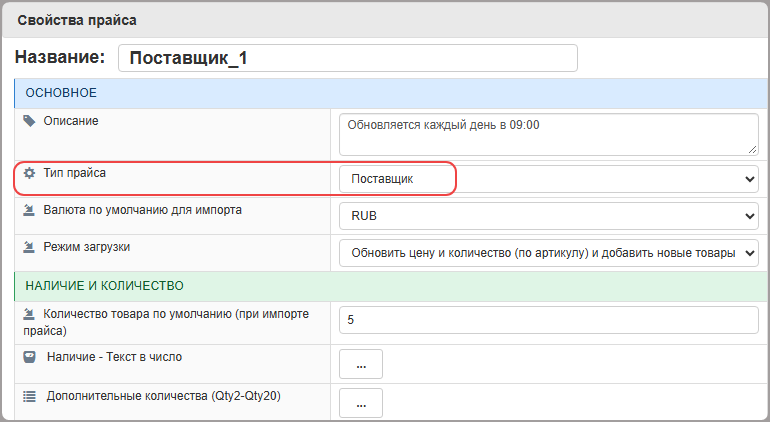Click into the Описание text area
This screenshot has width=770, height=422.
[x=549, y=135]
